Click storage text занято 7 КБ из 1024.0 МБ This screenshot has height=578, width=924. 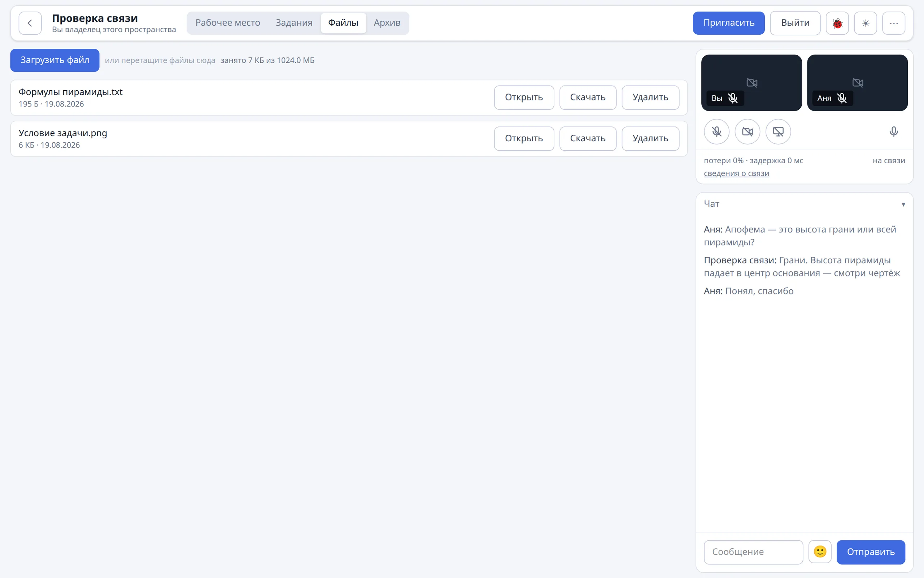[267, 60]
